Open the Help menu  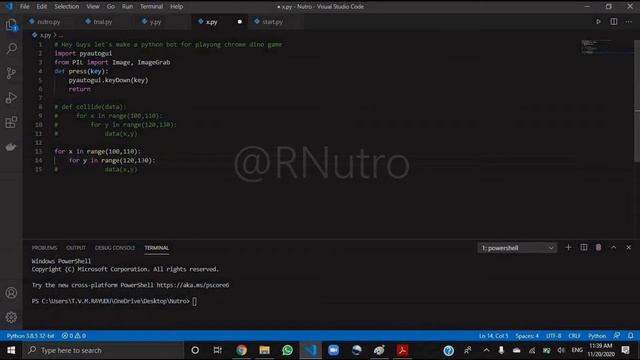click(x=176, y=7)
